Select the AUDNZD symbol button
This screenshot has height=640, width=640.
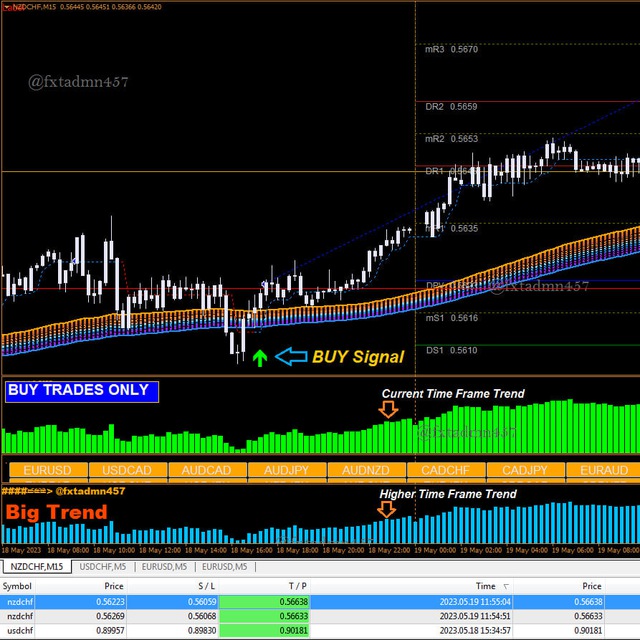(366, 470)
